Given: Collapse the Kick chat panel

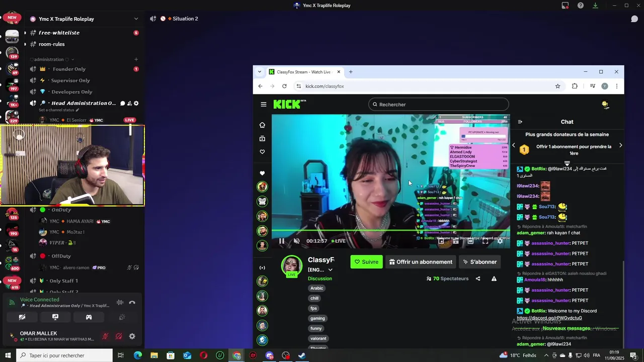Looking at the screenshot, I should (x=520, y=122).
